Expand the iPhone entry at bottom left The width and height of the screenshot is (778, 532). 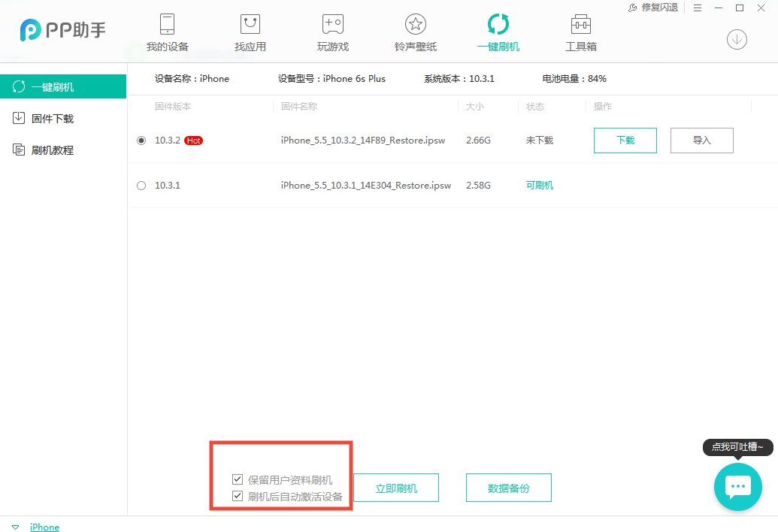tap(16, 527)
